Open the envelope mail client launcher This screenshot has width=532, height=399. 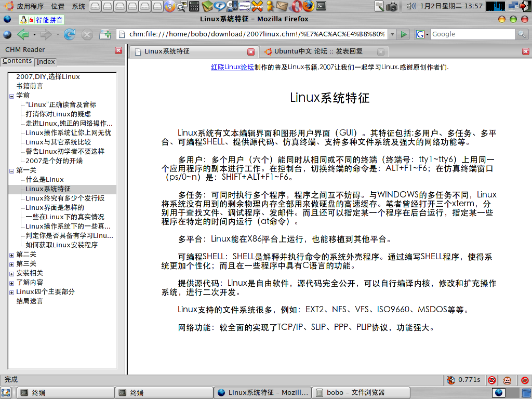[282, 6]
